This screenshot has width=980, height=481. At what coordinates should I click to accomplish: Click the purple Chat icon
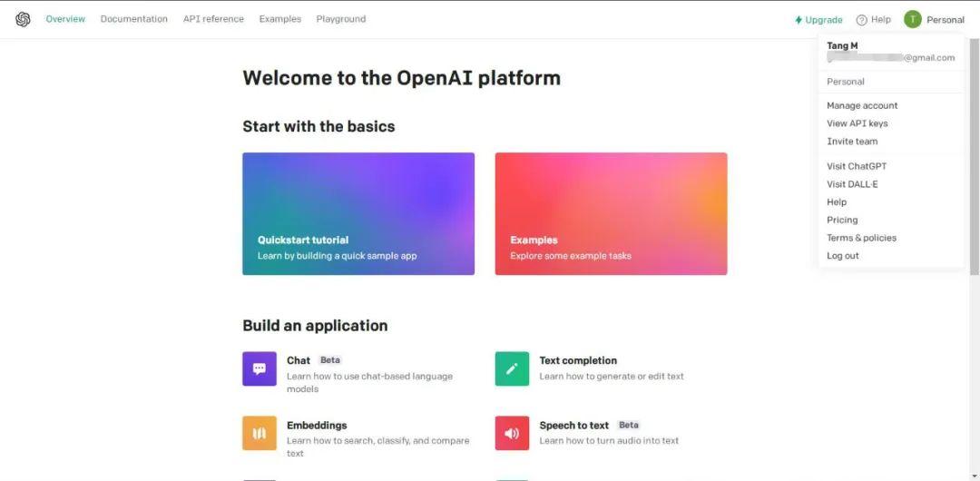260,368
